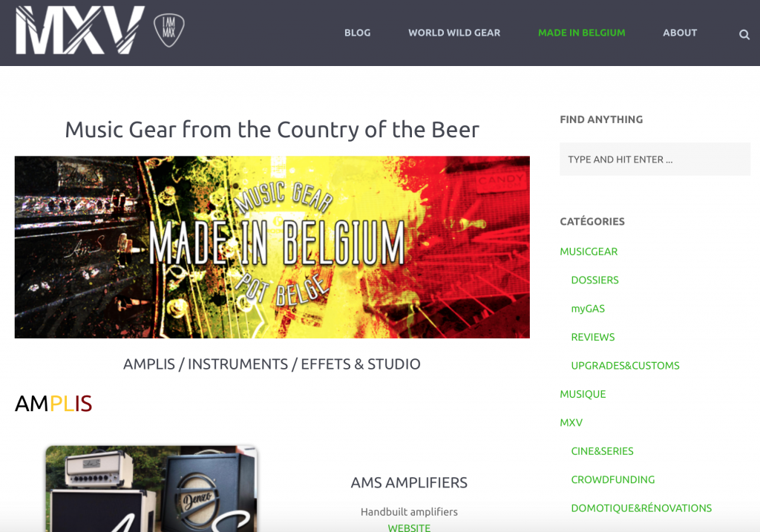Click the I AM MAX guitar pick icon
The image size is (760, 532).
169,30
